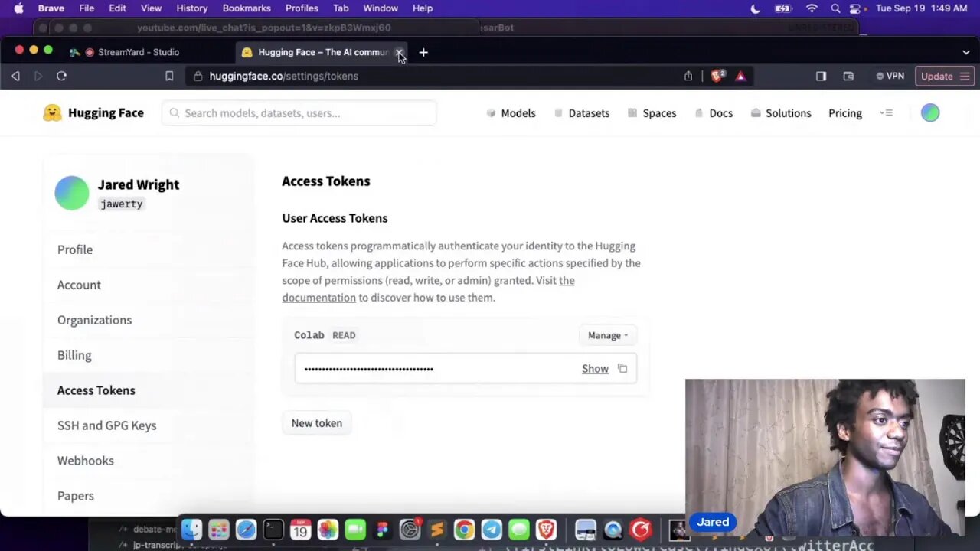Image resolution: width=980 pixels, height=551 pixels.
Task: Open the Window menu
Action: coord(381,8)
